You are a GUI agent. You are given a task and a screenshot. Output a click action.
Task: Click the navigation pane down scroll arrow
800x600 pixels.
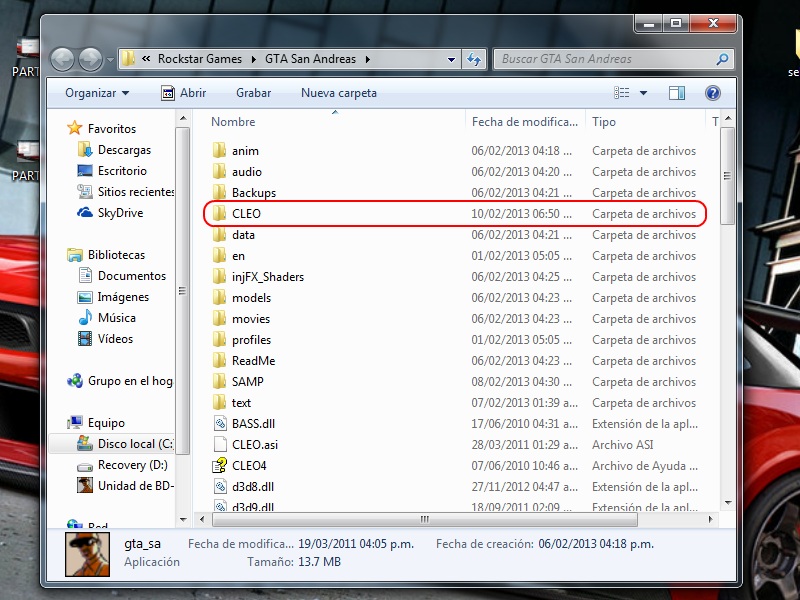(183, 519)
